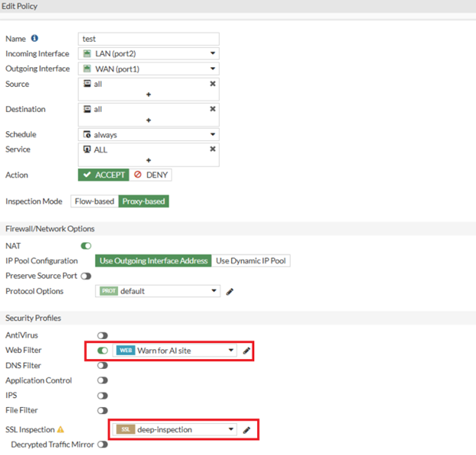Click 'all' in the Destination field
476x455 pixels.
[98, 109]
